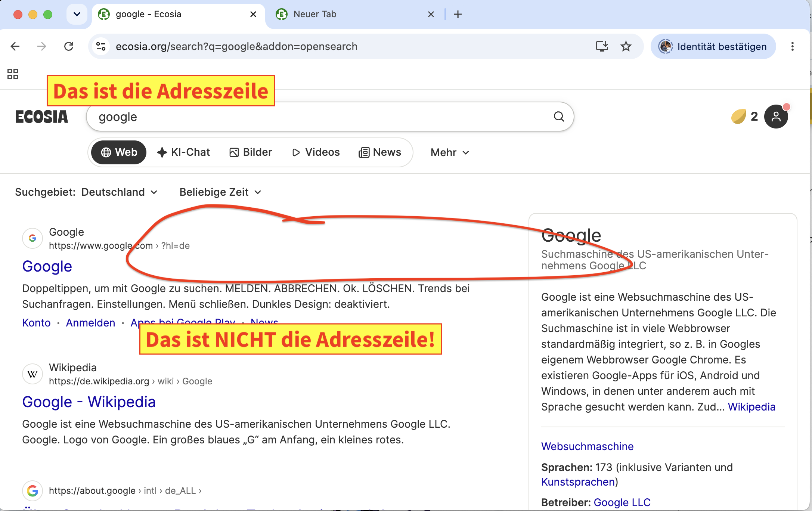The height and width of the screenshot is (511, 812).
Task: Switch to the News tab
Action: pyautogui.click(x=380, y=152)
